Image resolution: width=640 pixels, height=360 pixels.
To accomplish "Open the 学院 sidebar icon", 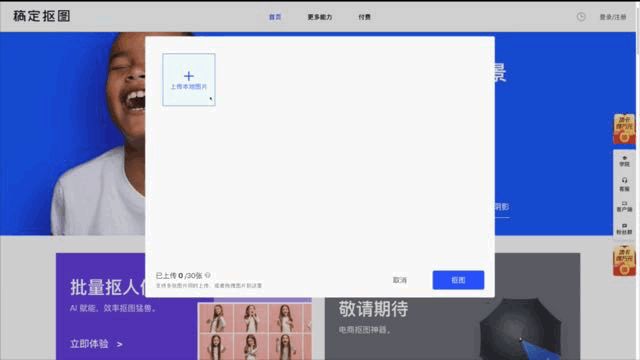I will pos(624,161).
